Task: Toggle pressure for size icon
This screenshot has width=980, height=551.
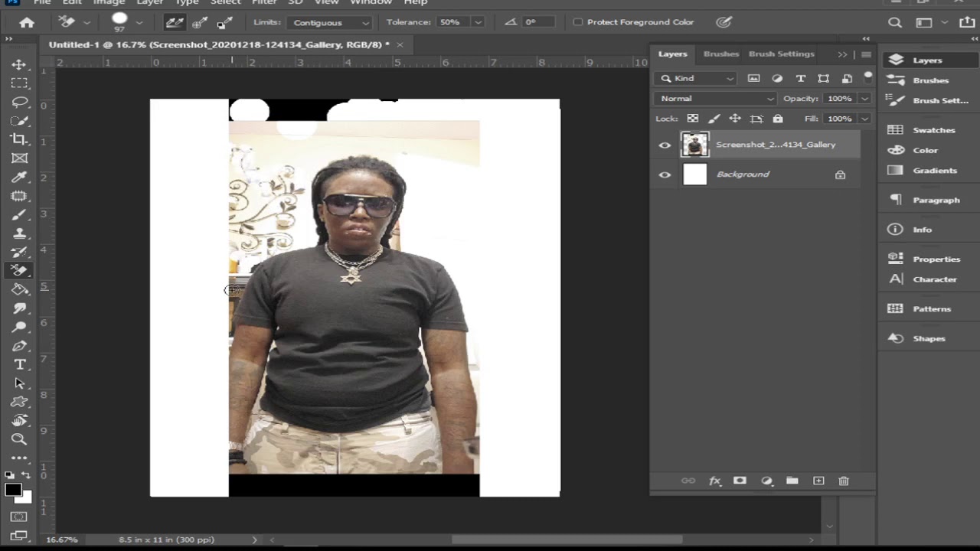Action: click(x=724, y=22)
